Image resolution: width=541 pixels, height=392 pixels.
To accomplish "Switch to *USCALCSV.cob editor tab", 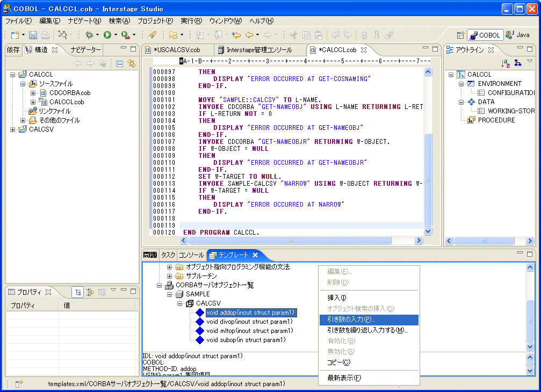I will click(x=177, y=50).
